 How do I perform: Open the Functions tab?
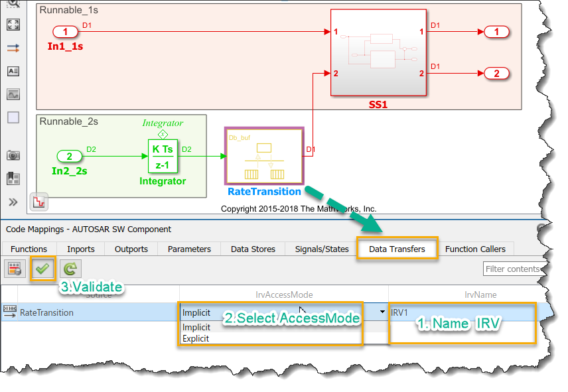(x=29, y=249)
